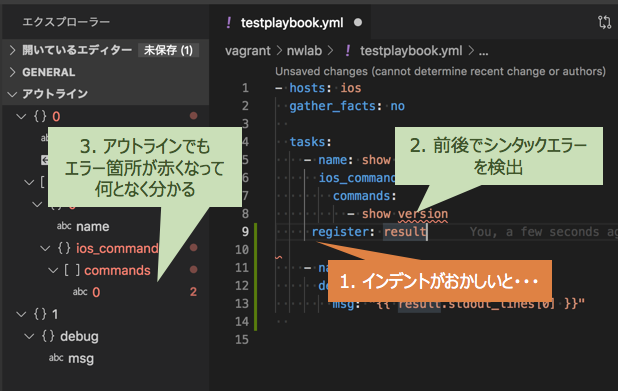Click the YAML icon on editor tab
The image size is (618, 391).
tap(229, 22)
